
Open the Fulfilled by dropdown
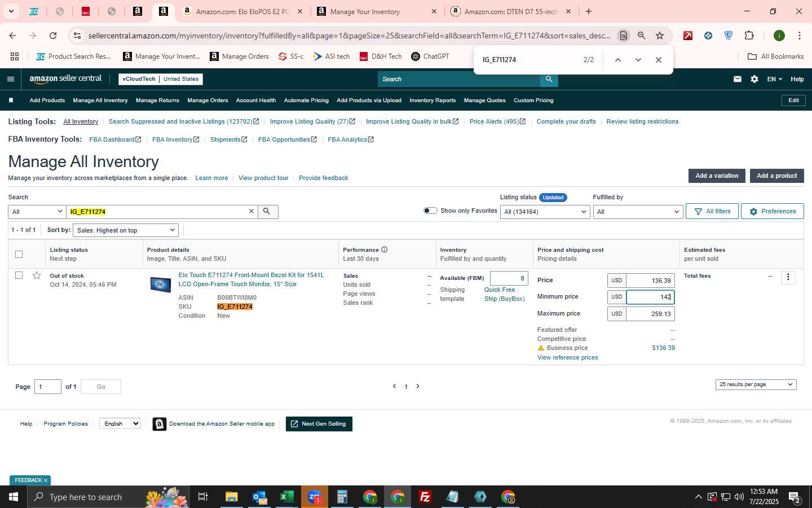click(638, 212)
